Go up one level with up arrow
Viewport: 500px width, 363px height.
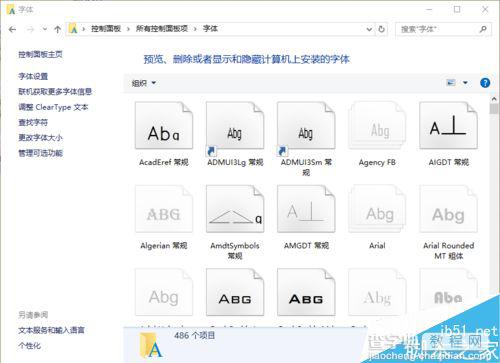pyautogui.click(x=58, y=29)
